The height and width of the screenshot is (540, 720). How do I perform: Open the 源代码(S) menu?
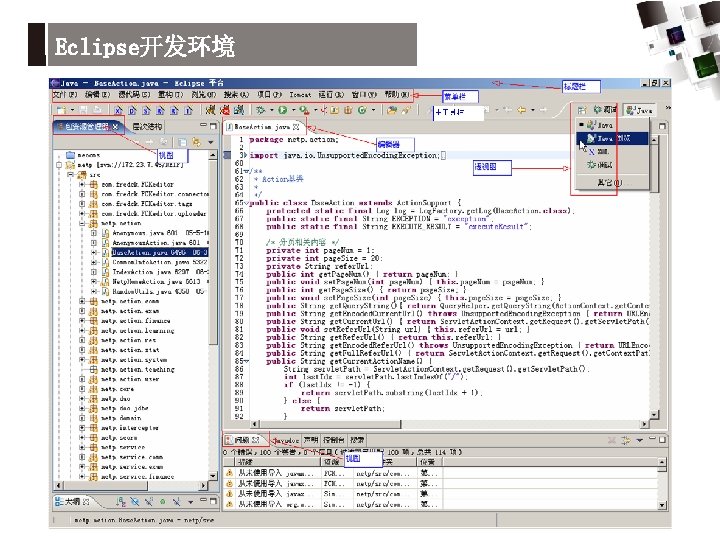(134, 95)
